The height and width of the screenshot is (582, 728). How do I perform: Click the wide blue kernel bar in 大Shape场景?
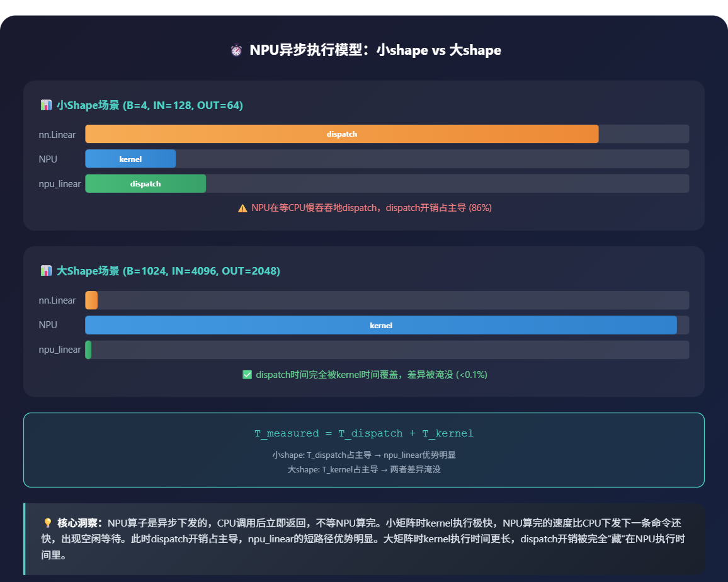(381, 325)
